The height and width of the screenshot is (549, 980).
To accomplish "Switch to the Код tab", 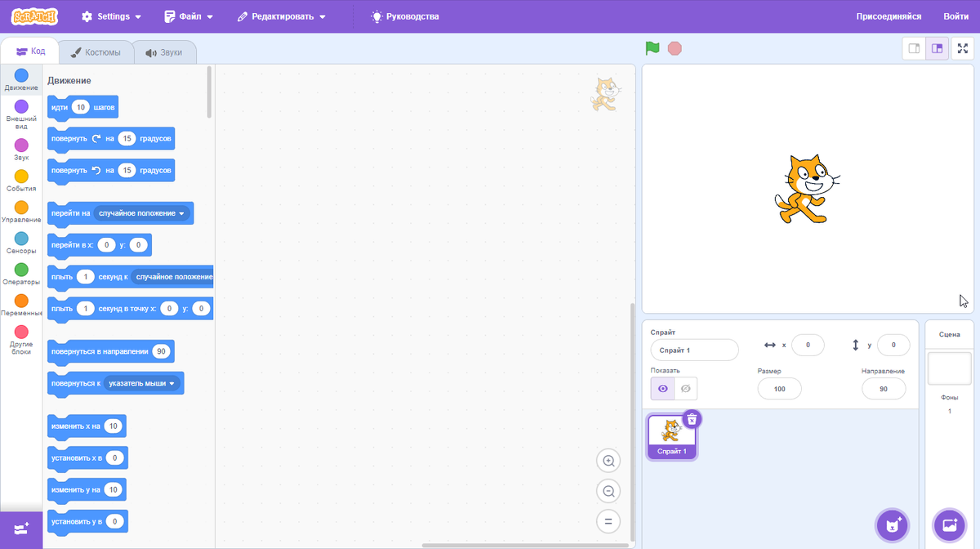I will tap(31, 51).
